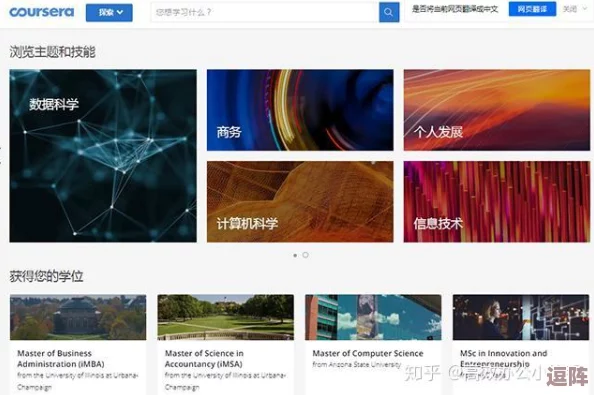Viewport: 594px width, 395px height.
Task: Click the 浏览主题和技能 heading
Action: [x=52, y=52]
